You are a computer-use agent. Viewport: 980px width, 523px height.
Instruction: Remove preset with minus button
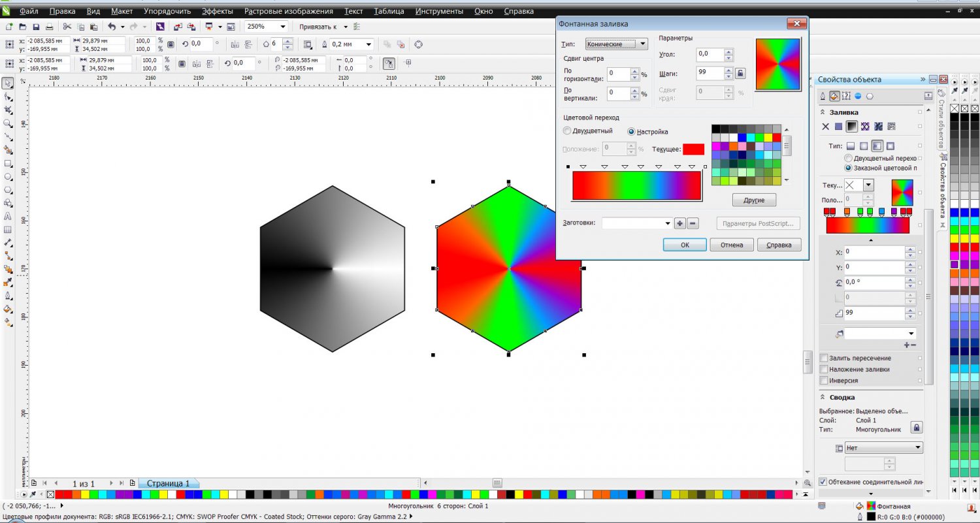coord(693,223)
